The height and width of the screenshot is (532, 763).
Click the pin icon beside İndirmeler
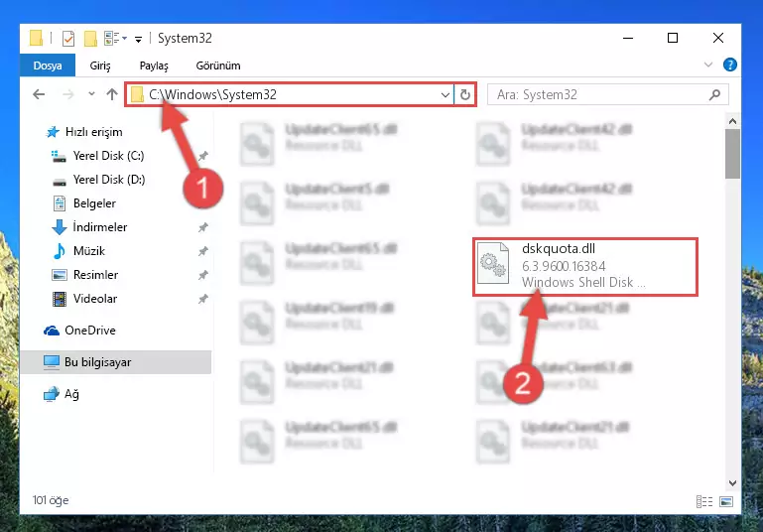pyautogui.click(x=203, y=227)
